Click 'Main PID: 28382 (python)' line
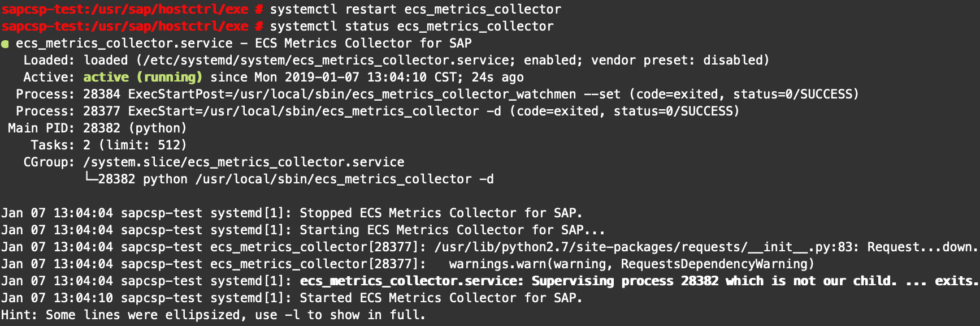Screen dimensions: 980x326 pyautogui.click(x=97, y=128)
